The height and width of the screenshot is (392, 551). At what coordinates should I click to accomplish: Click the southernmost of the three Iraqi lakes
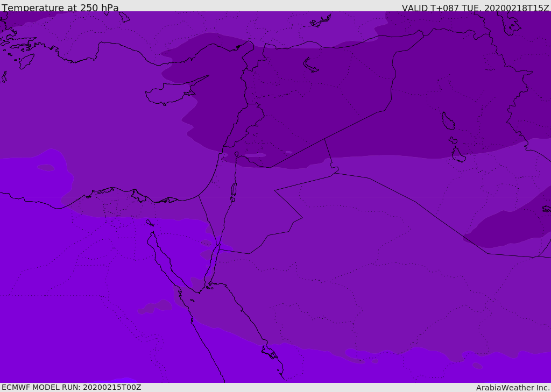[458, 155]
